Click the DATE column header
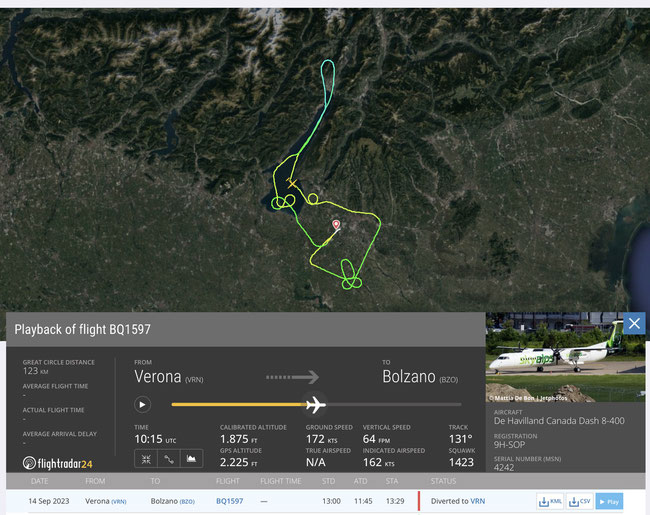650x515 pixels. click(x=39, y=481)
